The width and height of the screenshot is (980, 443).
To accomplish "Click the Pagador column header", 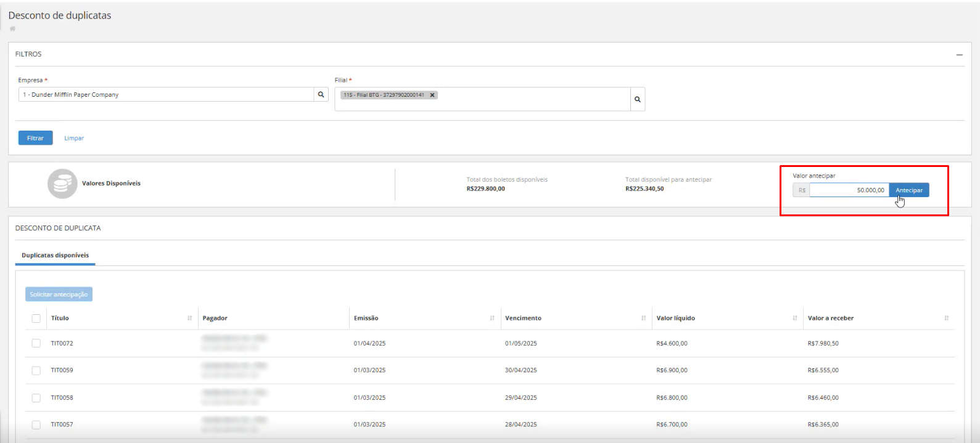I will coord(215,318).
